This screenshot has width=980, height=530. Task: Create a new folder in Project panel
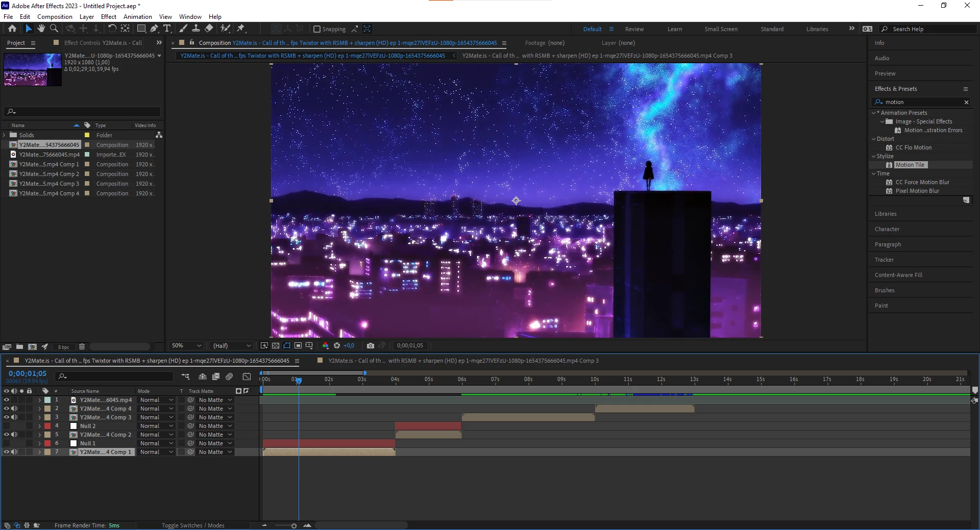[19, 347]
